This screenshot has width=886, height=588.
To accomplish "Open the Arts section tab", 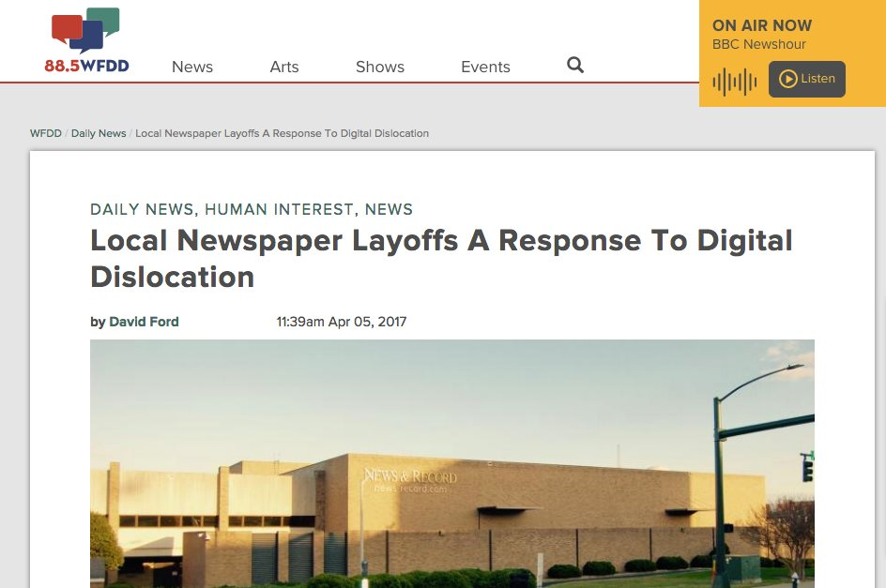I will click(x=283, y=67).
